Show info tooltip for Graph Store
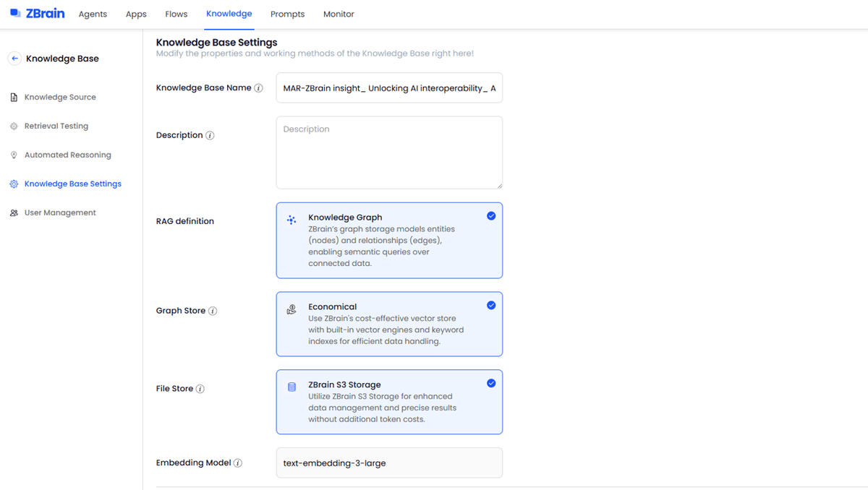Screen dimensions: 868x490 click(x=213, y=311)
